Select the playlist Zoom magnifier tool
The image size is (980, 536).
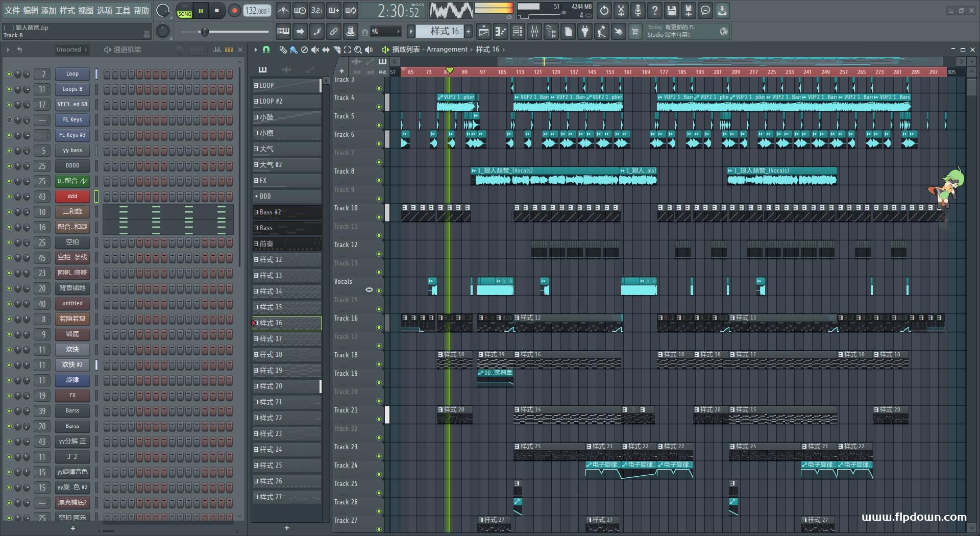coord(358,50)
